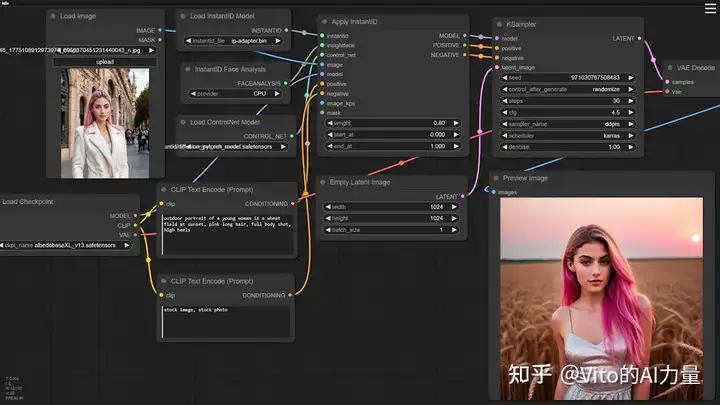Image resolution: width=720 pixels, height=405 pixels.
Task: Next ControlNet model file arrow
Action: [283, 147]
